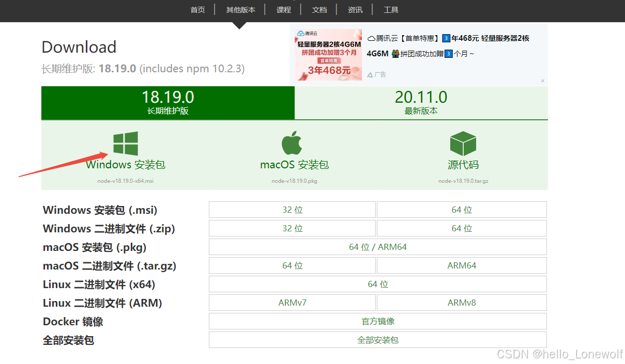The image size is (625, 364).
Task: Download Linux ARM binary ARMv7
Action: (x=292, y=303)
